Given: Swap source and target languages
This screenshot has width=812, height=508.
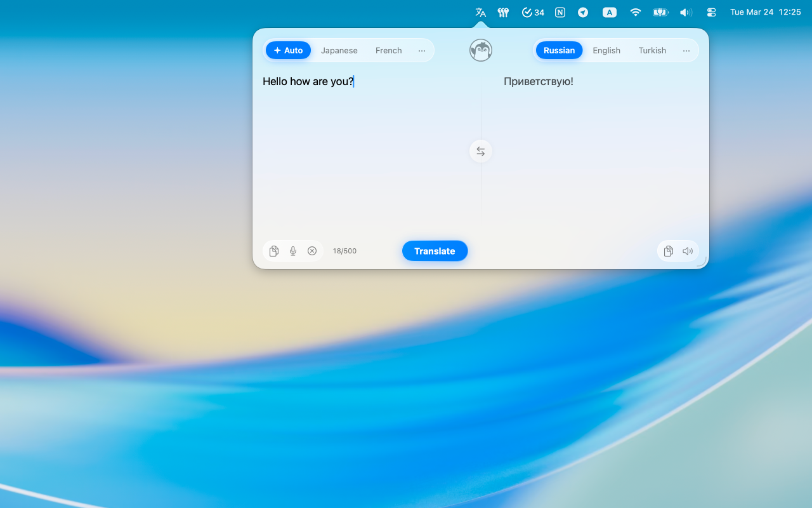Looking at the screenshot, I should click(x=481, y=151).
